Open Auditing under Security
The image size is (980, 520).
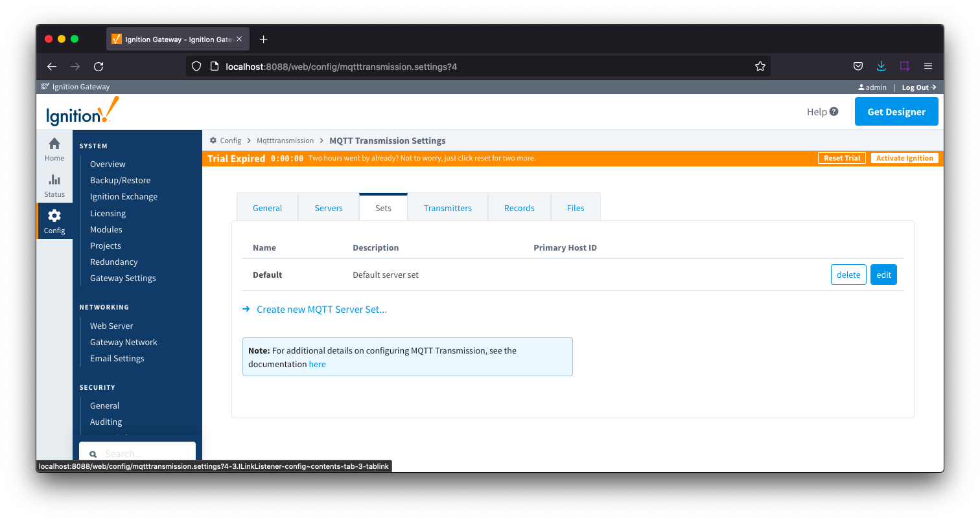[106, 422]
